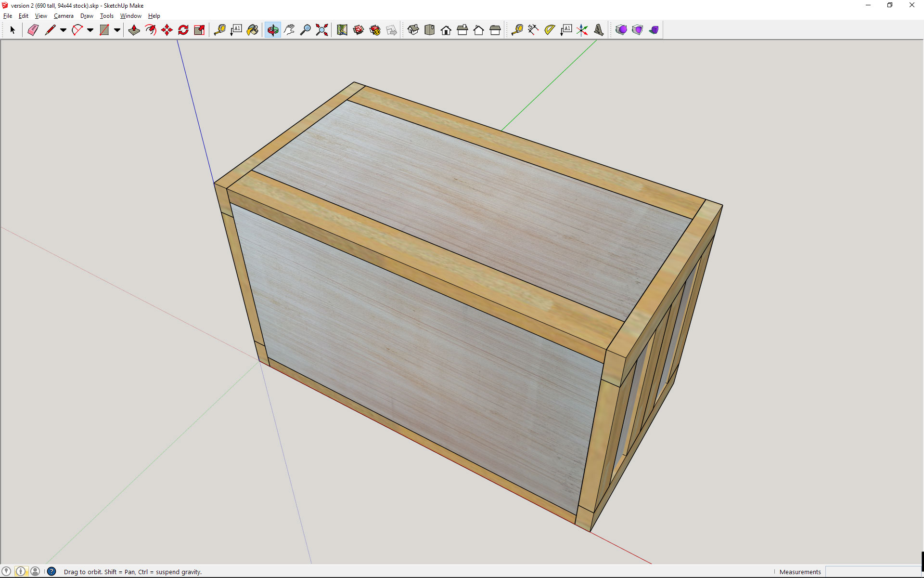Pick the first Tape Measure tool icon
Image resolution: width=924 pixels, height=578 pixels.
click(x=220, y=30)
